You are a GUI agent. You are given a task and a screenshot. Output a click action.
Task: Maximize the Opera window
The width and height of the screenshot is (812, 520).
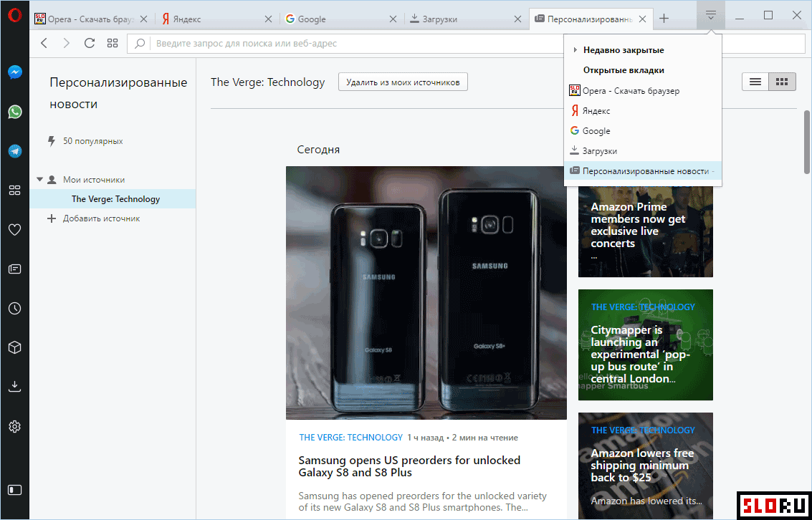click(768, 16)
